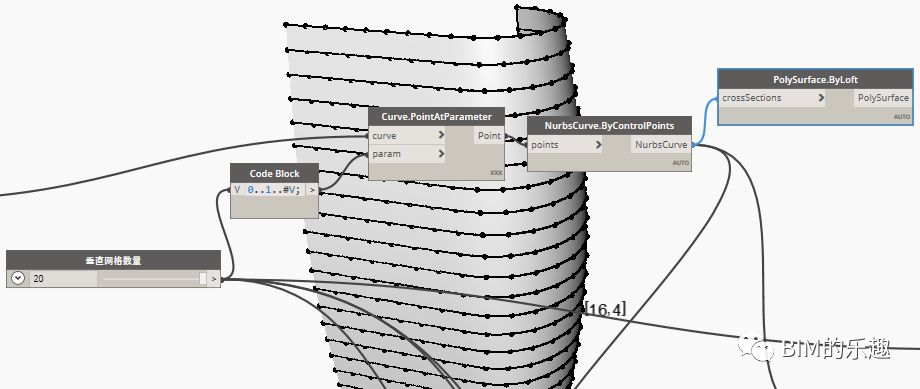Image resolution: width=920 pixels, height=389 pixels.
Task: Open the curve port chevron on Curve.PointAtParameter
Action: point(441,136)
